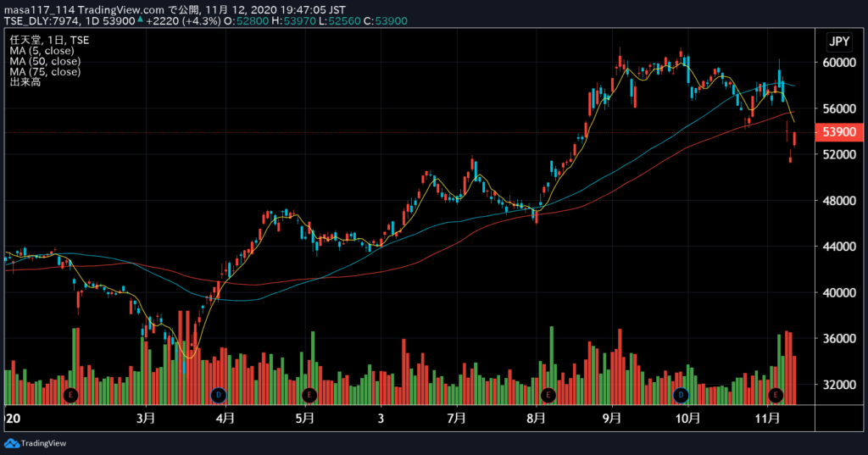Screen dimensions: 868x455
Task: Click the masa117_114 TradingView.com publish text
Action: click(175, 10)
